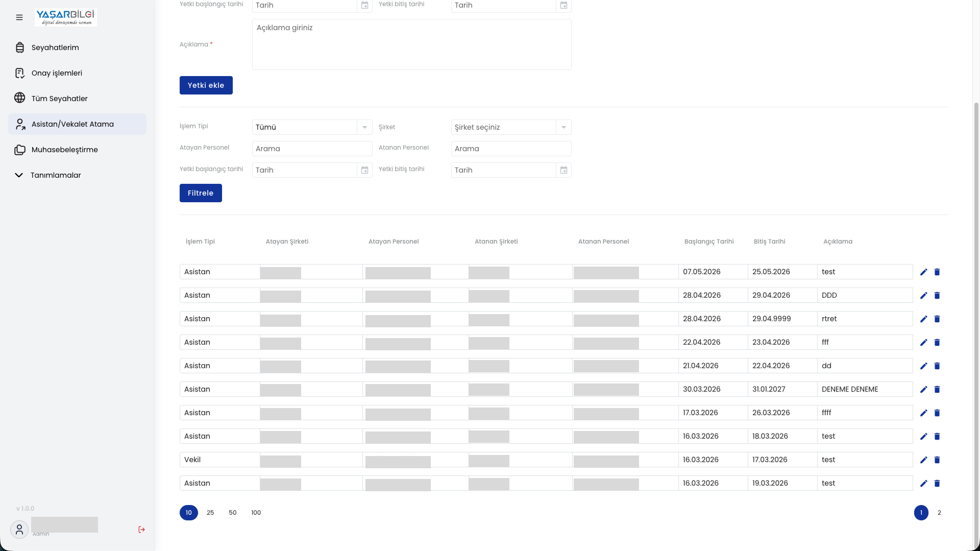The height and width of the screenshot is (551, 980).
Task: Open calendar of top Yetki bitiş tarihi
Action: (563, 5)
